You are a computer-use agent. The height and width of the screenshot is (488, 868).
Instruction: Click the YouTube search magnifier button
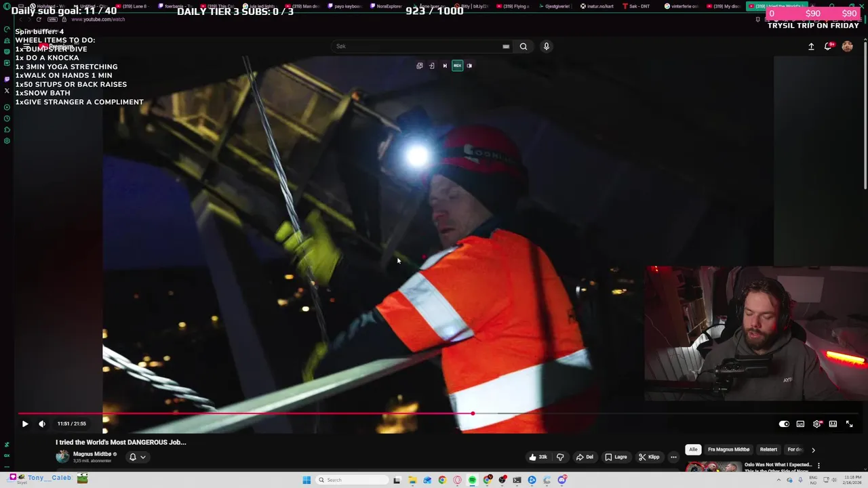coord(523,46)
